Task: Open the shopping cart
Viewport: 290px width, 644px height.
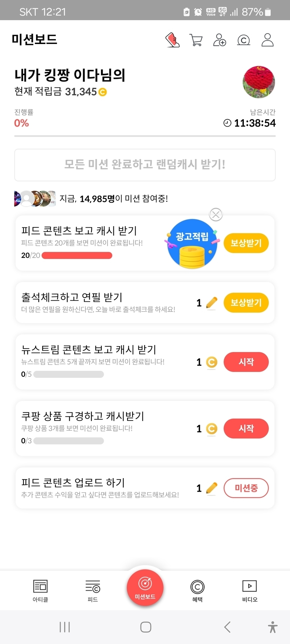Action: (196, 40)
